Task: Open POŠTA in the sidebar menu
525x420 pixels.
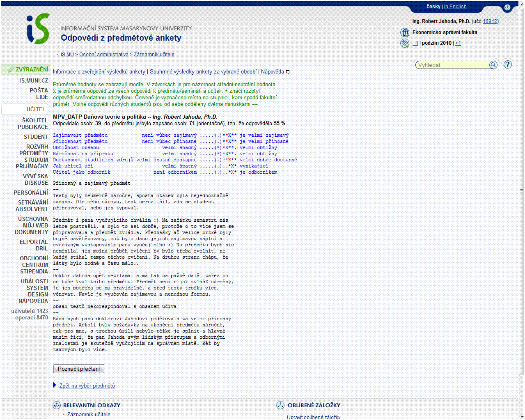Action: click(x=39, y=90)
